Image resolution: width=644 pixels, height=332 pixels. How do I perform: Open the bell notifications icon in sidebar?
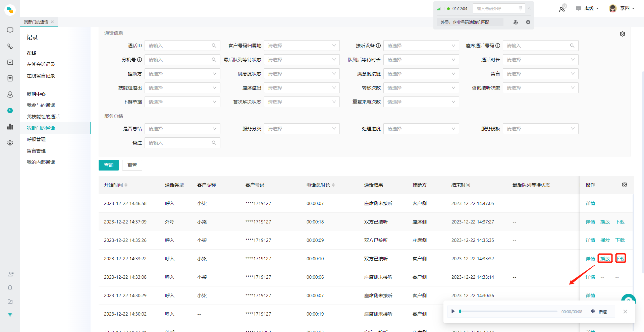click(10, 287)
